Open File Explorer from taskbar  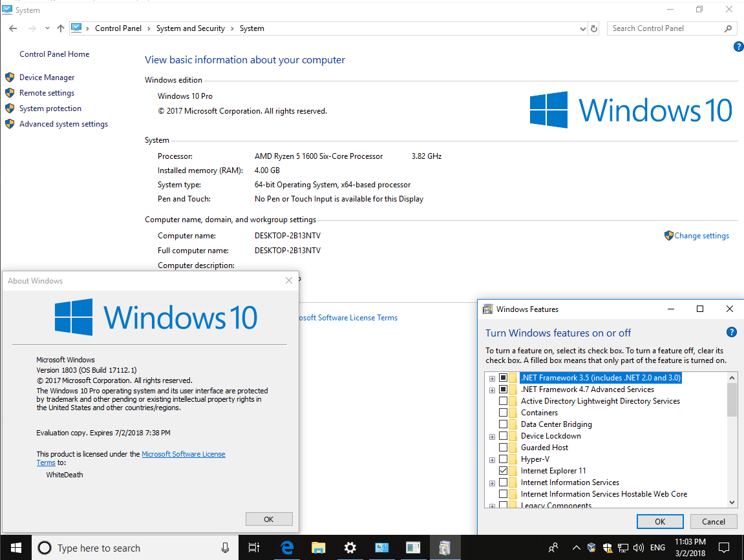point(318,548)
